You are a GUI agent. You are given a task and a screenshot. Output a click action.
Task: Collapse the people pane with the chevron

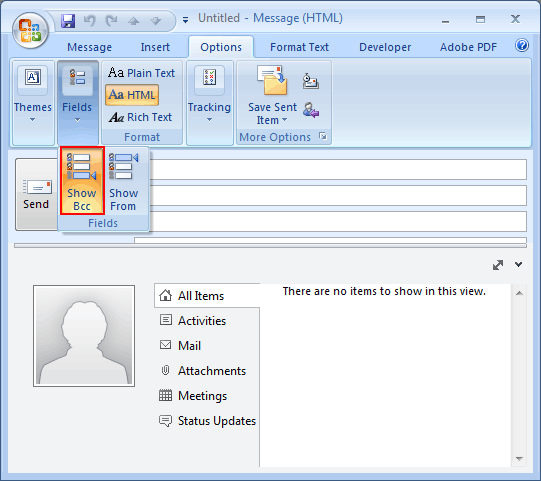click(518, 265)
